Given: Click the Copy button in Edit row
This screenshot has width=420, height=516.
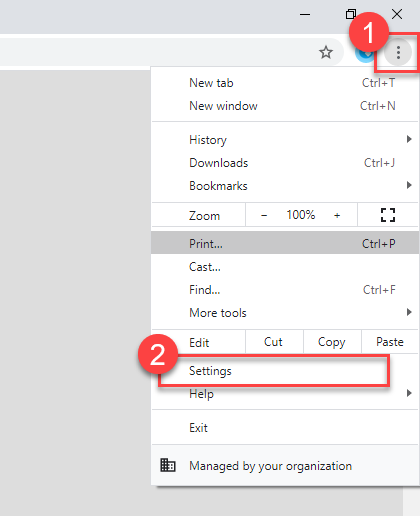Looking at the screenshot, I should [332, 342].
